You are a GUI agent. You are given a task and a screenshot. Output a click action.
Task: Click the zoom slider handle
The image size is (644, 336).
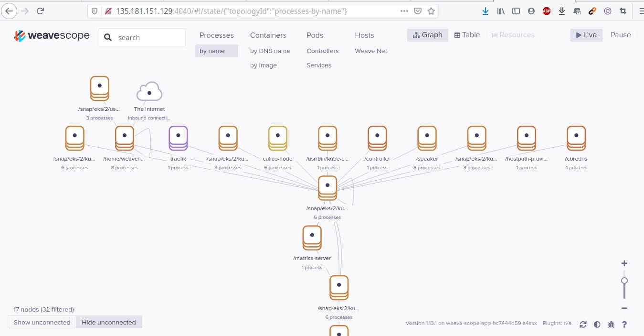tap(624, 281)
